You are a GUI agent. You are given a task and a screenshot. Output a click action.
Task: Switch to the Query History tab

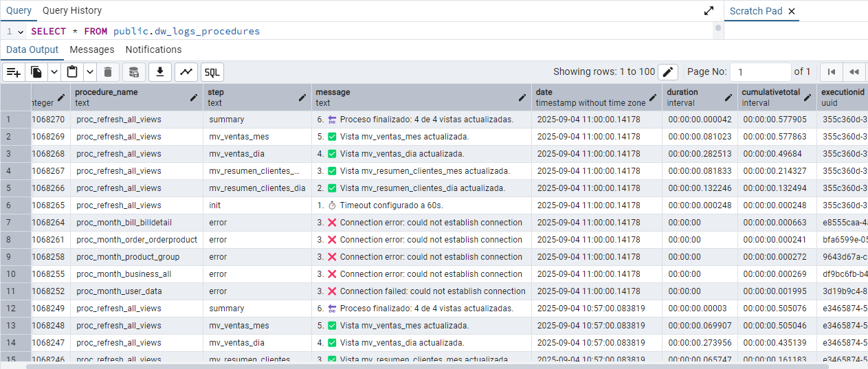[x=72, y=10]
